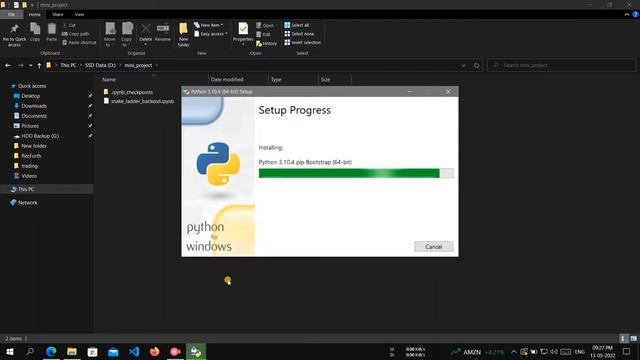This screenshot has width=640, height=360.
Task: Click SSD Data (D:) in breadcrumb
Action: tap(100, 65)
